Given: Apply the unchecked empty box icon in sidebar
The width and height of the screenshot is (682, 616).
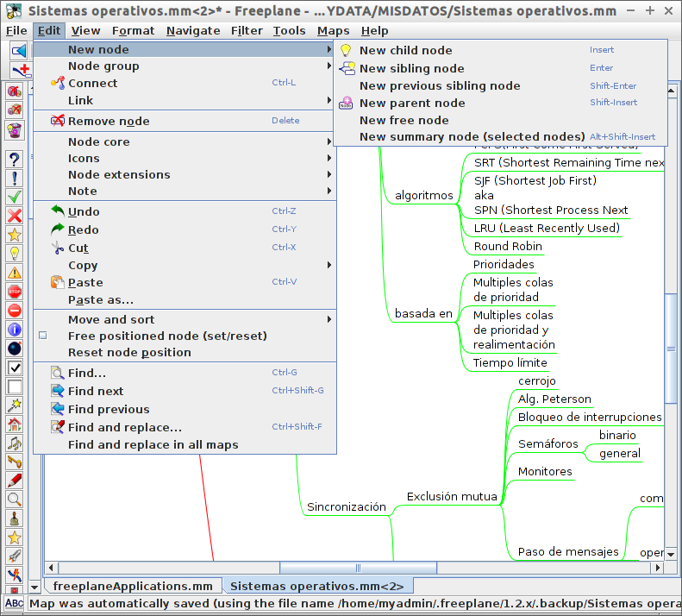Looking at the screenshot, I should (x=15, y=387).
